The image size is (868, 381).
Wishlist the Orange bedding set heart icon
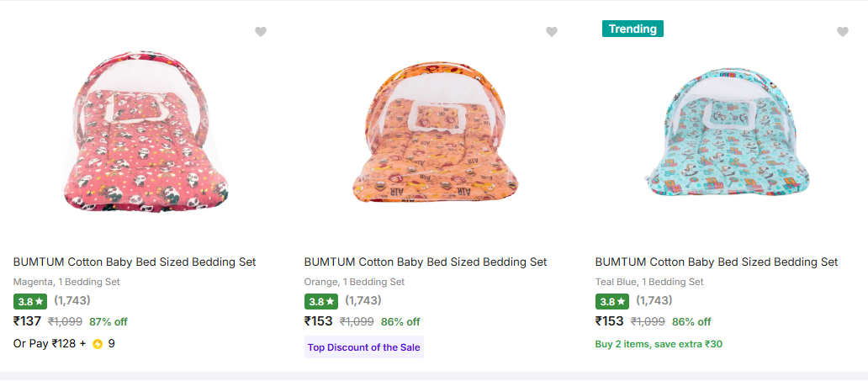pyautogui.click(x=552, y=32)
